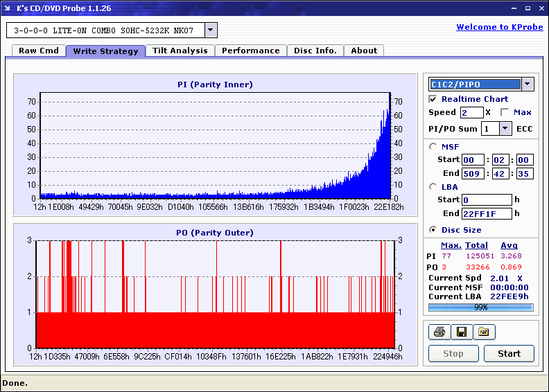Click the Speed value input field
549x392 pixels.
(x=471, y=112)
